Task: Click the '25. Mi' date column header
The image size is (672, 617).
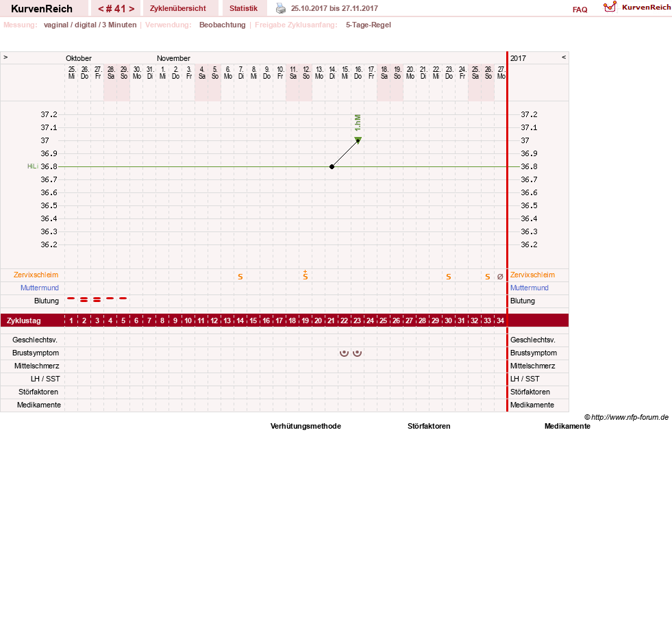Action: (x=71, y=73)
